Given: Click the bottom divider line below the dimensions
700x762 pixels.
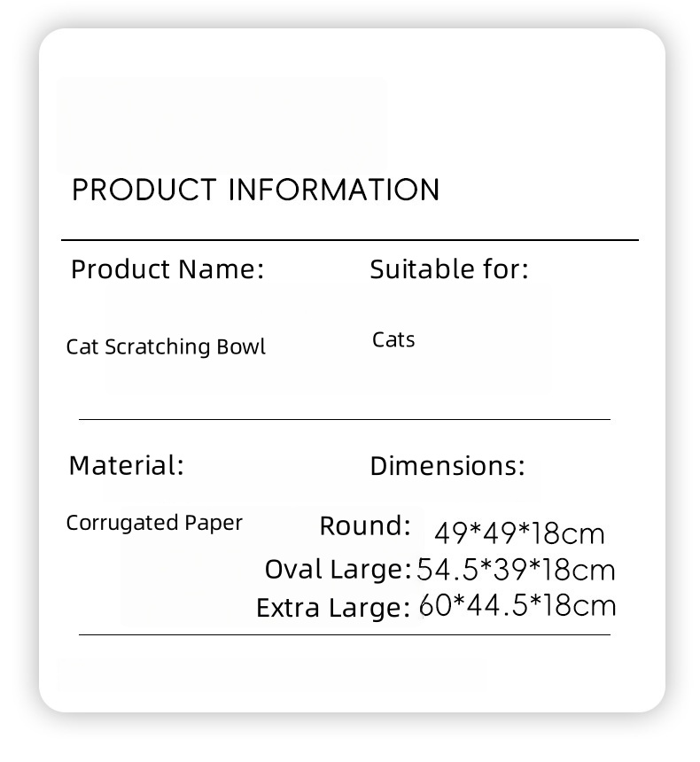Looking at the screenshot, I should pos(344,634).
